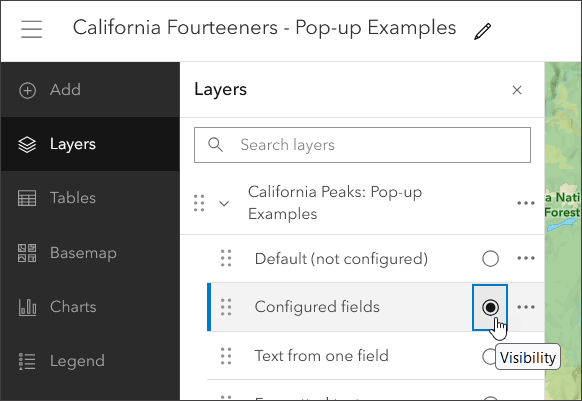Select the Default (not configured) layer name
The width and height of the screenshot is (582, 401).
pyautogui.click(x=341, y=259)
